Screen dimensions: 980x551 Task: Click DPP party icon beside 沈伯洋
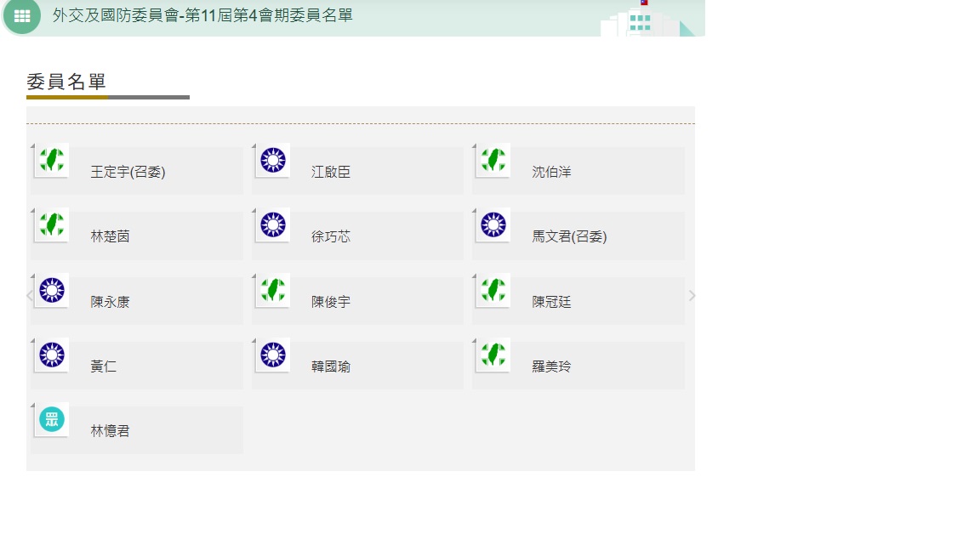point(493,160)
